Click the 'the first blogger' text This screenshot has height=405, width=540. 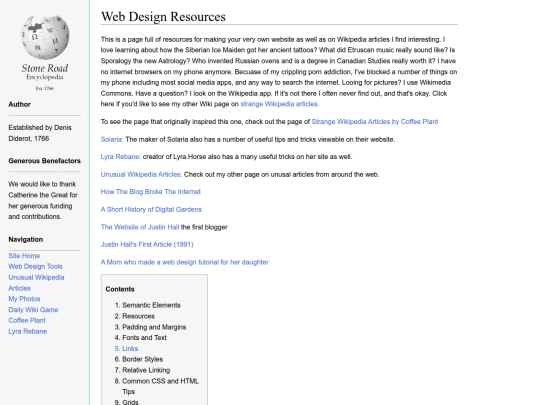point(204,227)
